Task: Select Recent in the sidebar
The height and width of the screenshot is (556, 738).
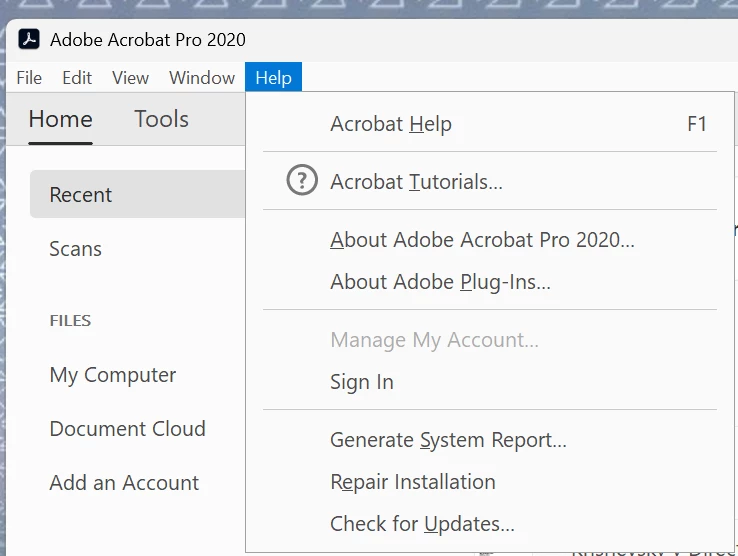Action: pos(81,195)
